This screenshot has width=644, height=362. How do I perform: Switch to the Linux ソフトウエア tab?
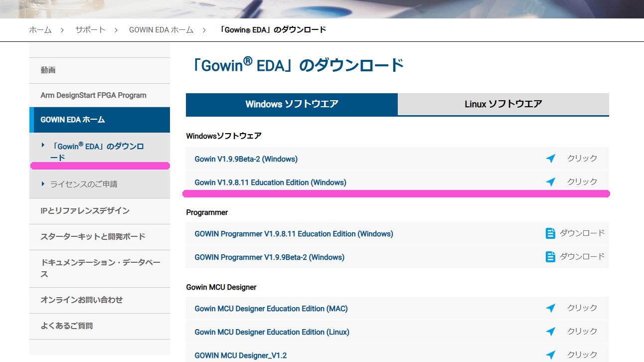[x=503, y=104]
